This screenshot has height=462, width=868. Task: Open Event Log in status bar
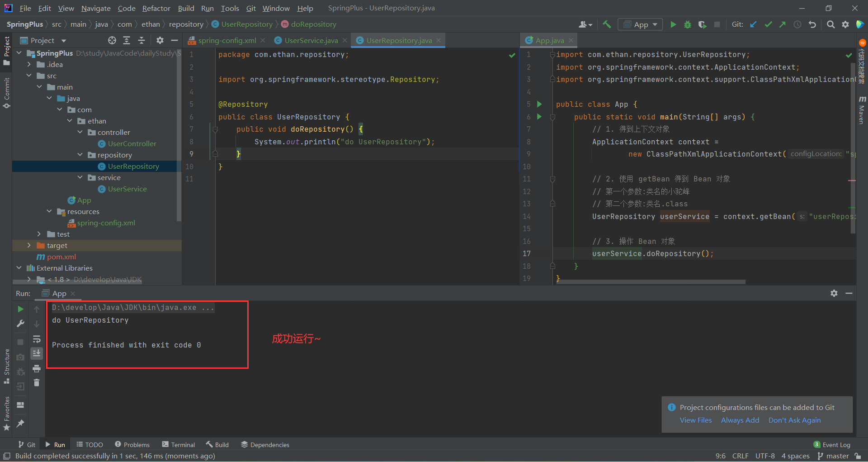[832, 445]
